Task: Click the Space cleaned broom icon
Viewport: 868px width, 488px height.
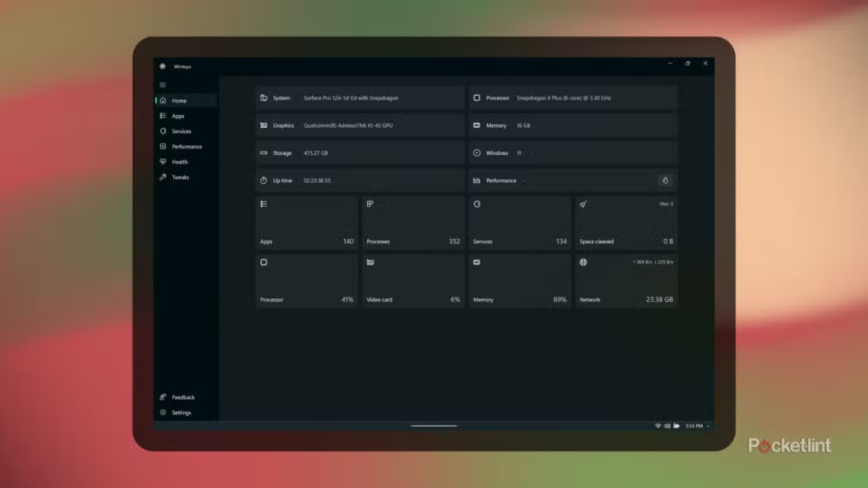Action: tap(582, 204)
